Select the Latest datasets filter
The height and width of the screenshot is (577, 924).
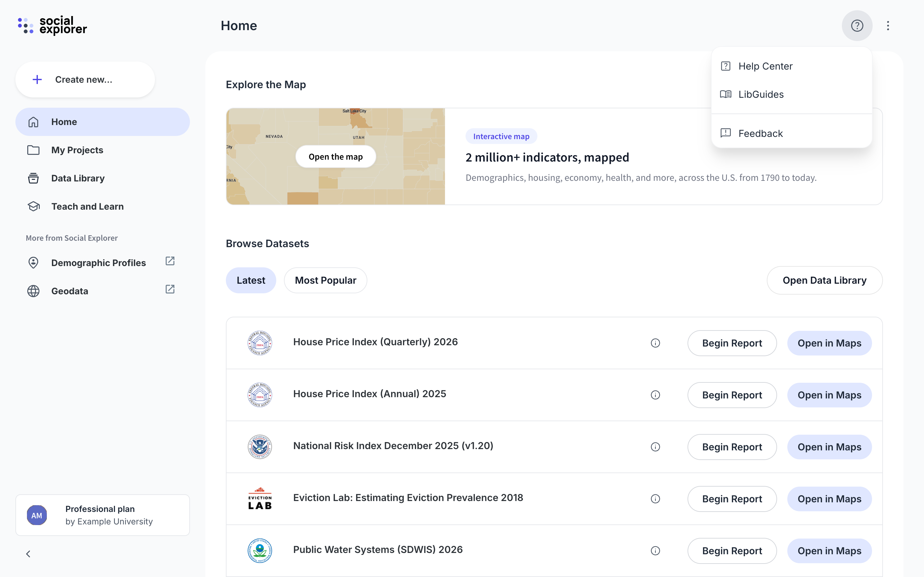[251, 280]
